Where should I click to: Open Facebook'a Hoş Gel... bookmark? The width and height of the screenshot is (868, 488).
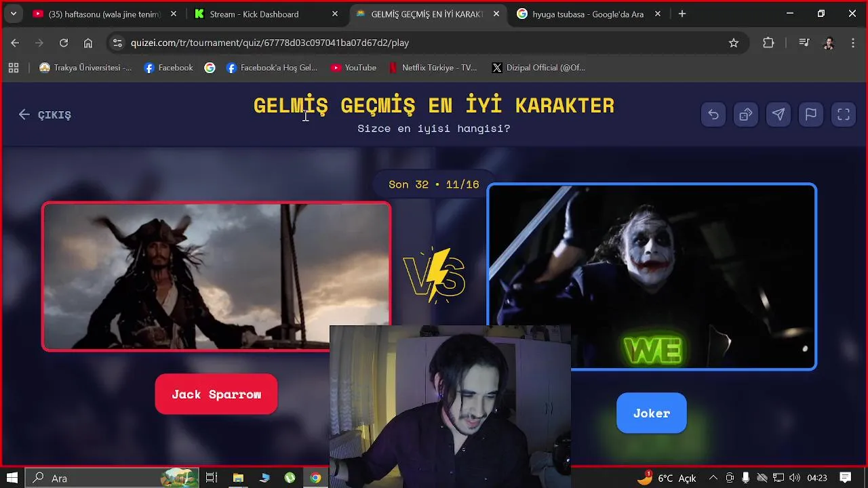pos(272,68)
